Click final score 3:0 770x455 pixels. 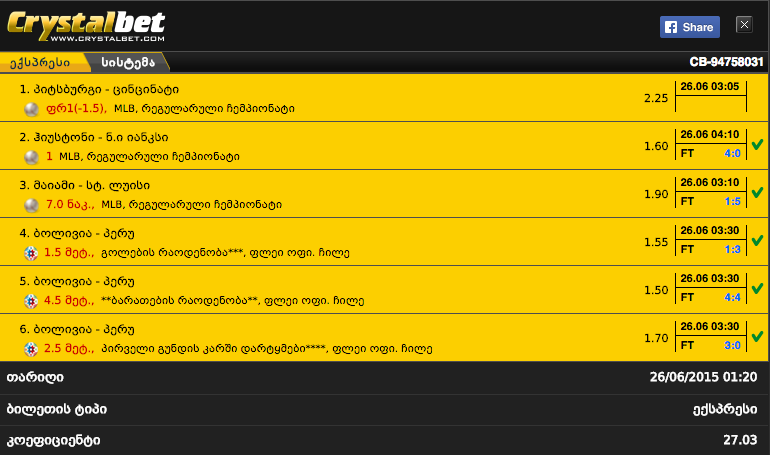[x=732, y=346]
